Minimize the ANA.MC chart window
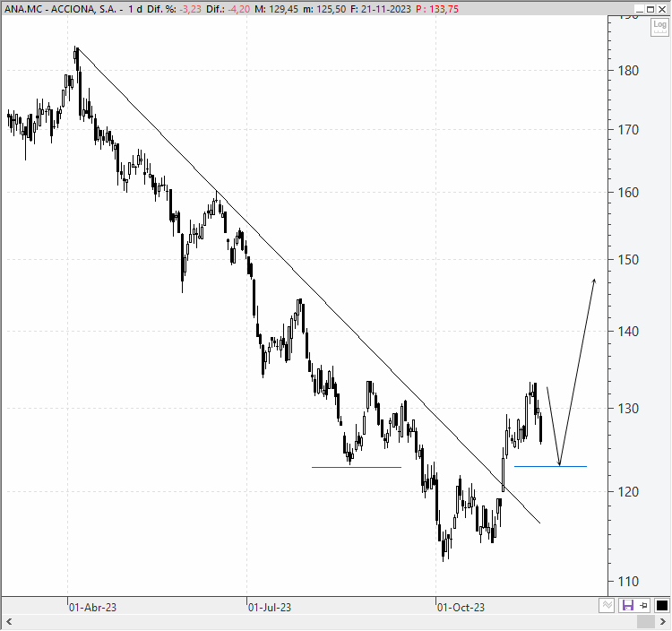672x631 pixels. (x=640, y=9)
